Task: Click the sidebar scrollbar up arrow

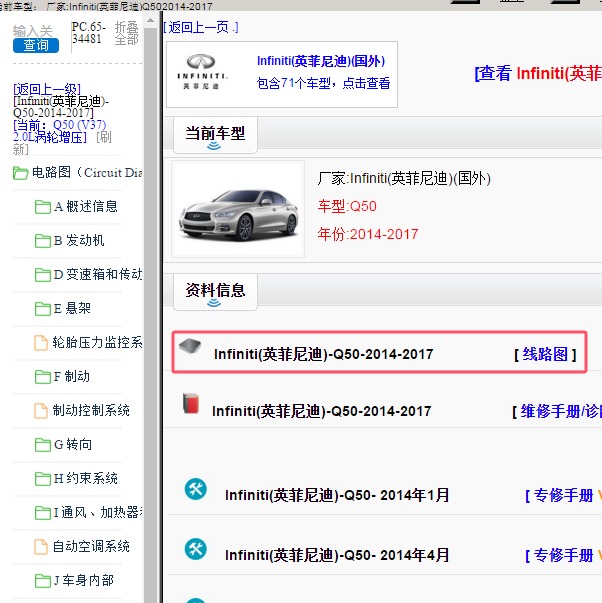Action: pos(150,20)
